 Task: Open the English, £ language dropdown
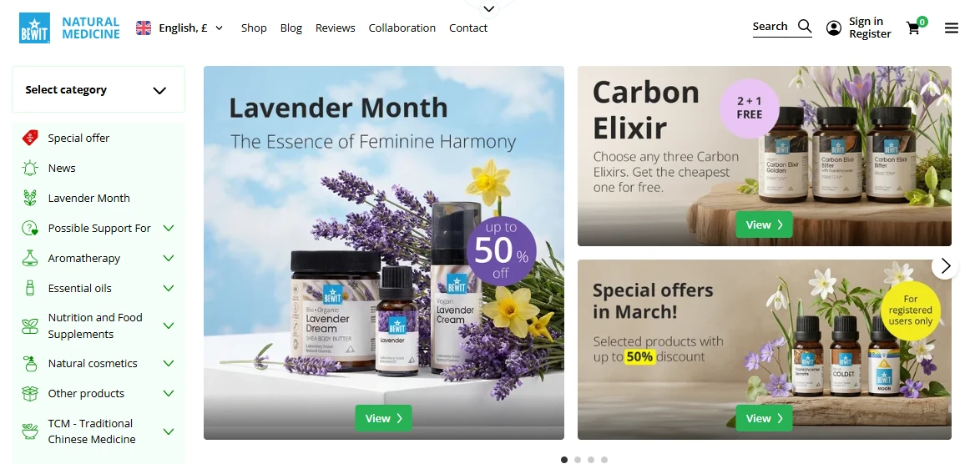[179, 28]
